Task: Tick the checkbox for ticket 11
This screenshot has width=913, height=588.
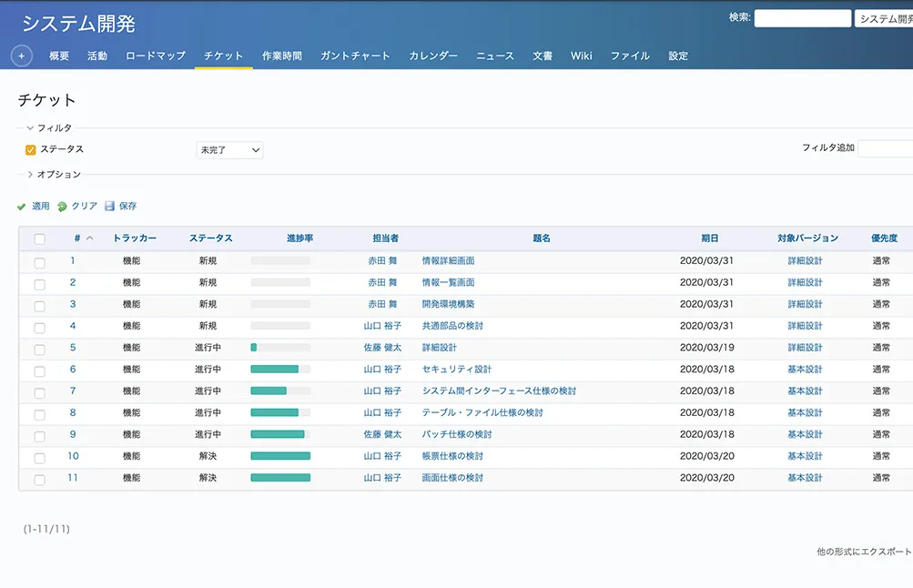Action: [x=39, y=479]
